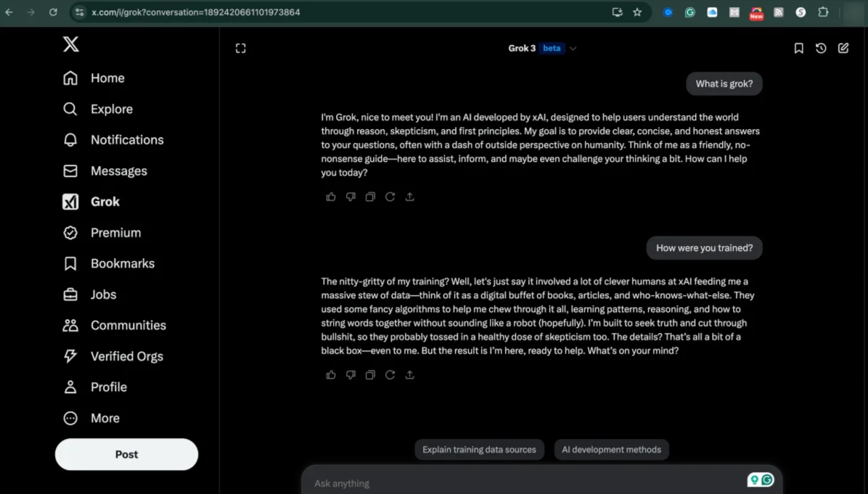This screenshot has height=494, width=868.
Task: Share the first Grok response
Action: pyautogui.click(x=409, y=197)
